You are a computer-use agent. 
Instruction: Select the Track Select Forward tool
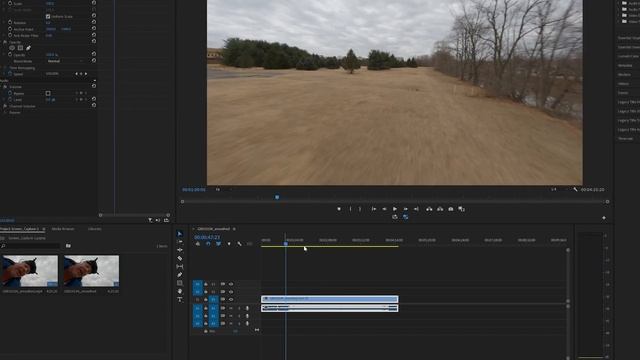point(180,242)
